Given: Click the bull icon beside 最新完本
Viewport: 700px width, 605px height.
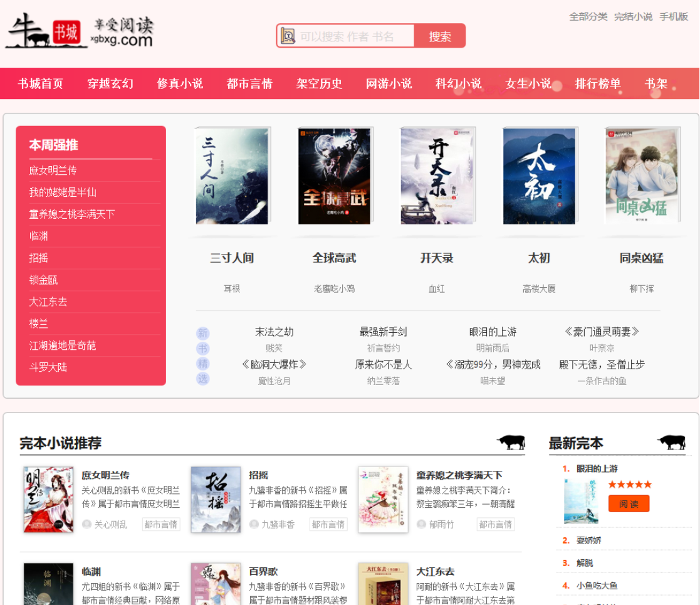Looking at the screenshot, I should coord(671,442).
